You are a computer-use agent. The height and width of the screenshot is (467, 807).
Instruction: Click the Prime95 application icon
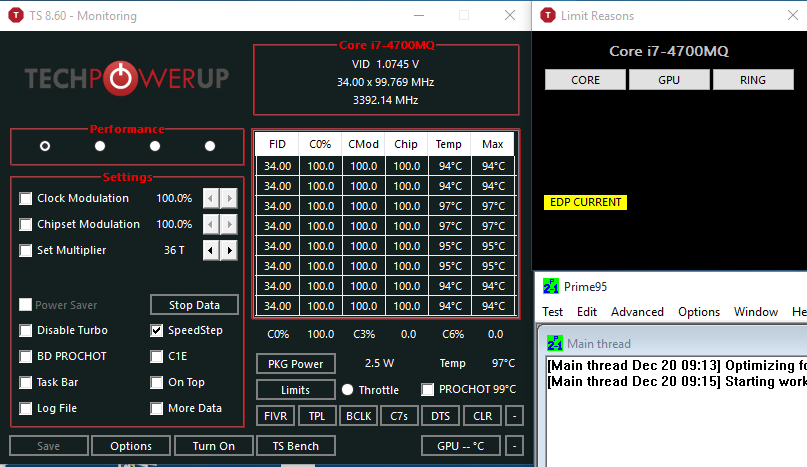(551, 286)
